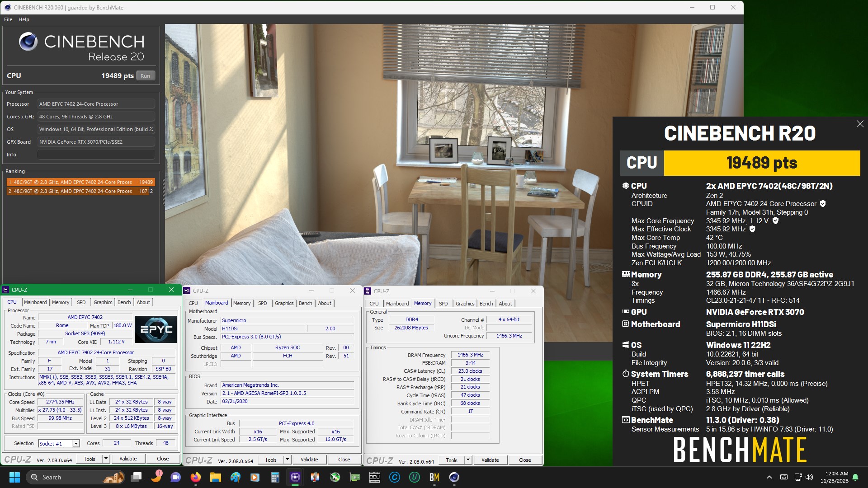868x488 pixels.
Task: Switch to Mainboard tab in first CPU-Z window
Action: (x=35, y=302)
